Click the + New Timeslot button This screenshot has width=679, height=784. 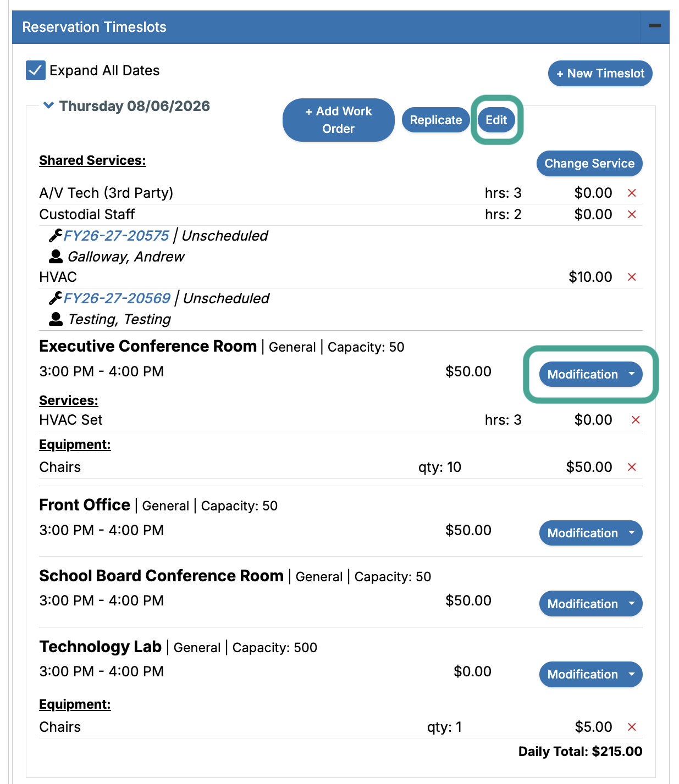(x=600, y=73)
